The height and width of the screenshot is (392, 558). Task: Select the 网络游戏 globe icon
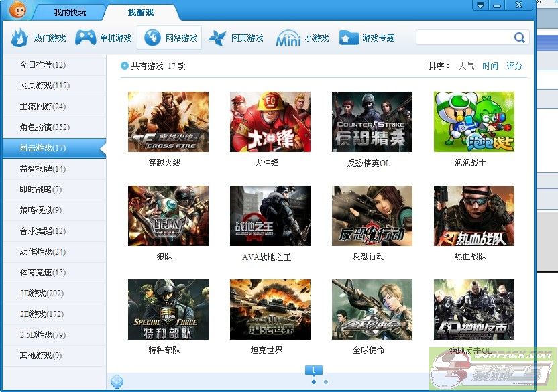point(153,38)
